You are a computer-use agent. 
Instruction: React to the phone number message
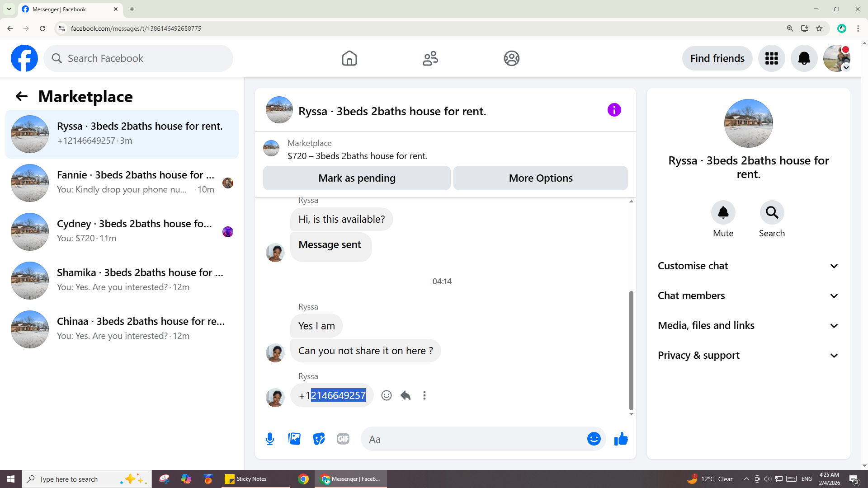[387, 395]
